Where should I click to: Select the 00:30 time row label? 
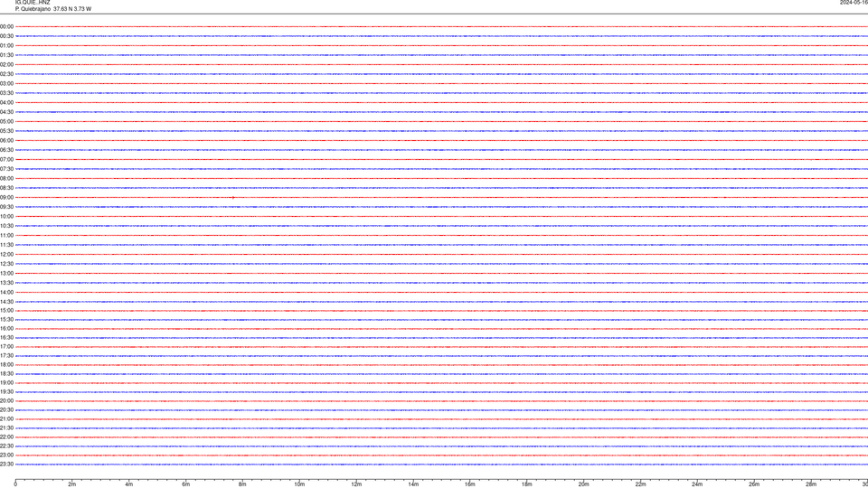[x=6, y=36]
